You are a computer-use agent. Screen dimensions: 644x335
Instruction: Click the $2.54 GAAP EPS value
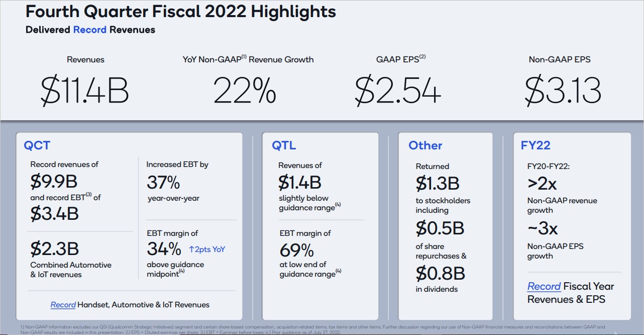tap(397, 91)
